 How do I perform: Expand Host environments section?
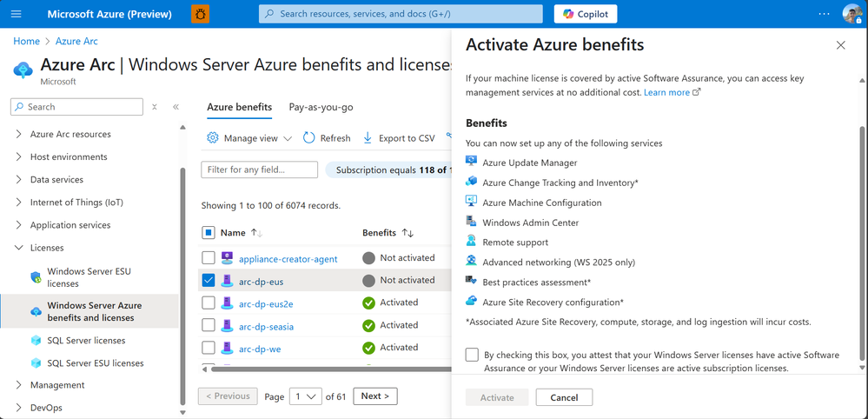click(19, 156)
